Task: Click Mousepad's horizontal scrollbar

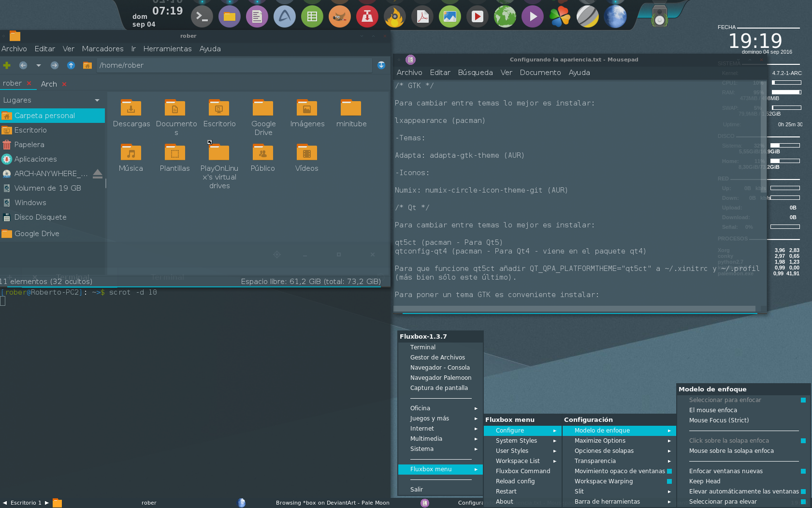Action: coord(575,309)
